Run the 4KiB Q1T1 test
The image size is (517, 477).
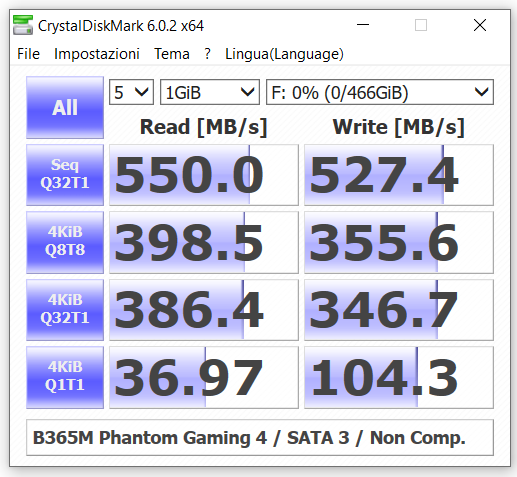(65, 377)
